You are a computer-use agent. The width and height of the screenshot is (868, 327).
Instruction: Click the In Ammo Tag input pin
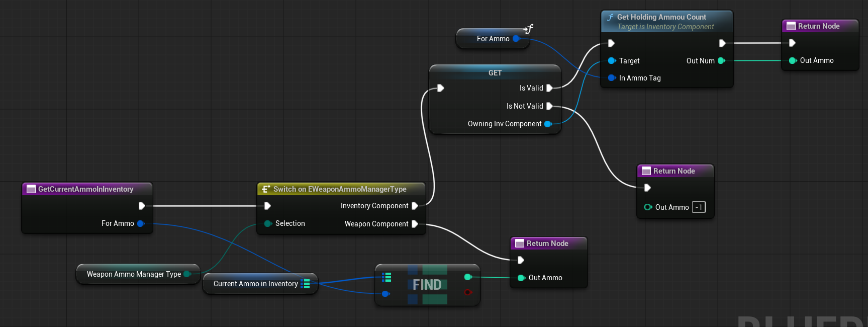point(612,78)
